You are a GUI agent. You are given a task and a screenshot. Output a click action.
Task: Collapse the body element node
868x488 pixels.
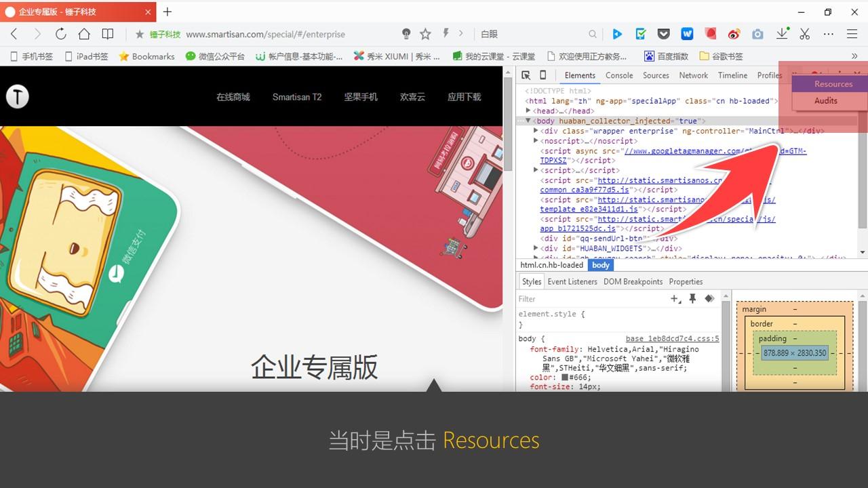point(528,121)
